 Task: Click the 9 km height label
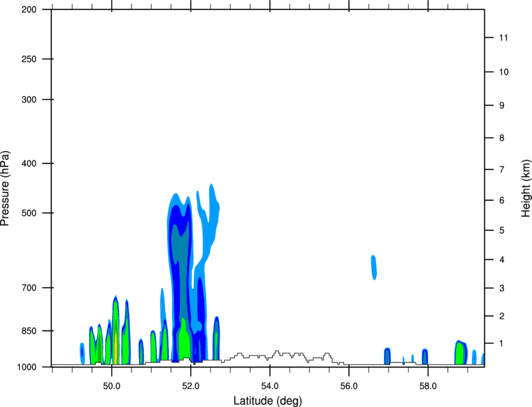(x=502, y=106)
